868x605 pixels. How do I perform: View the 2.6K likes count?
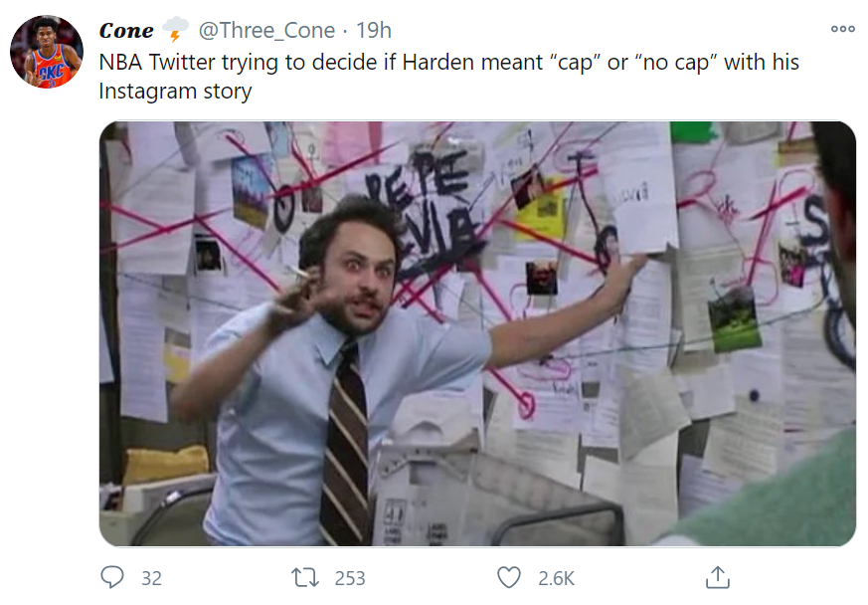[x=556, y=578]
